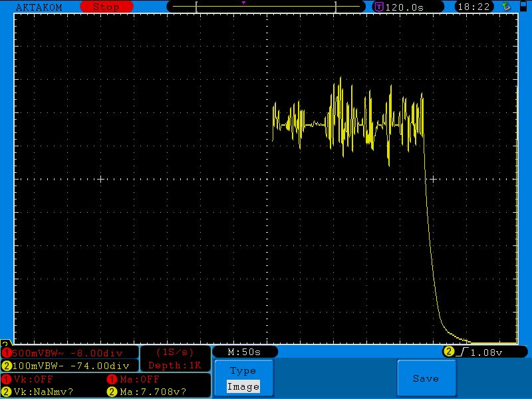Click the channel 2 yellow circle icon
Screen dimensions: 532x399
click(7, 366)
